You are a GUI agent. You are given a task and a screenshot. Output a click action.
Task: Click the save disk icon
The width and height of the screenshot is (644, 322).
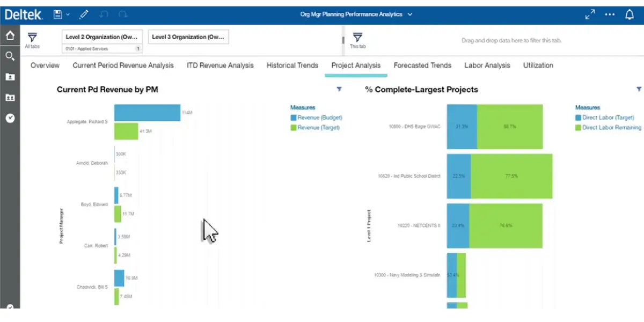point(58,15)
